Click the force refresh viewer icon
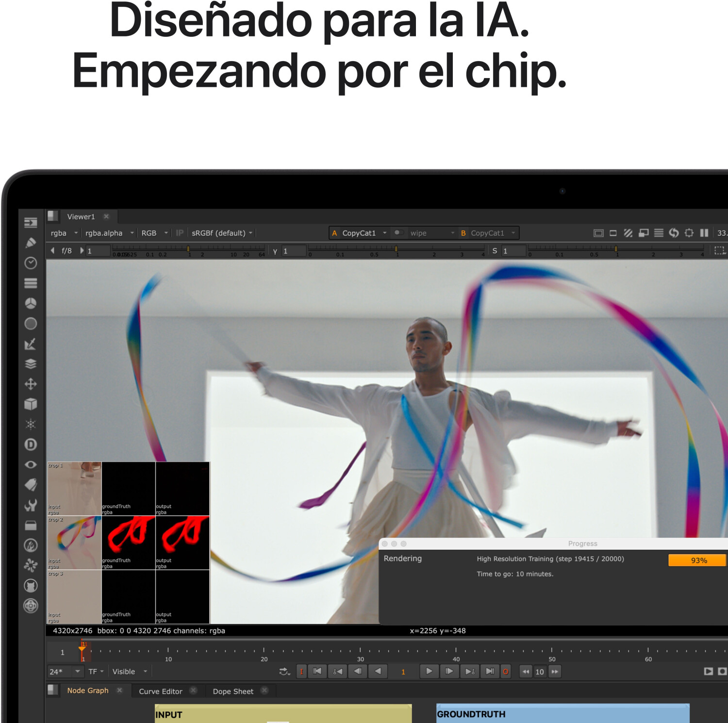Screen dimensions: 728x723 [x=674, y=233]
